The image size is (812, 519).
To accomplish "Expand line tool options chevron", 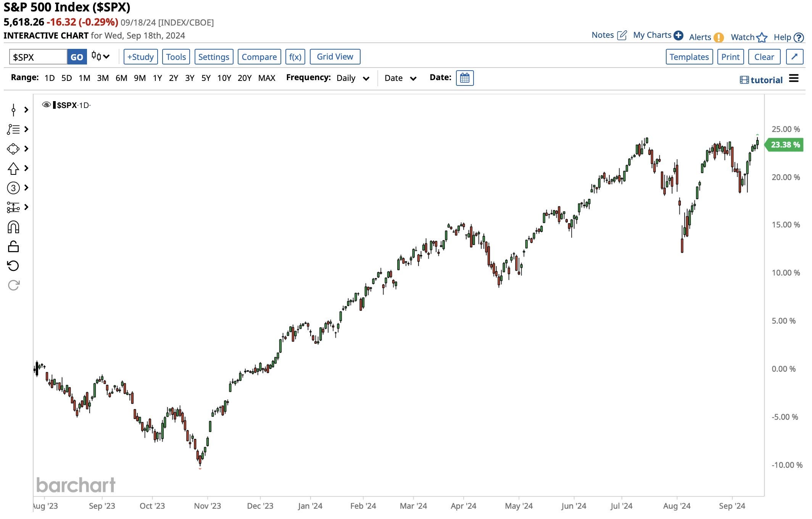I will [x=26, y=129].
